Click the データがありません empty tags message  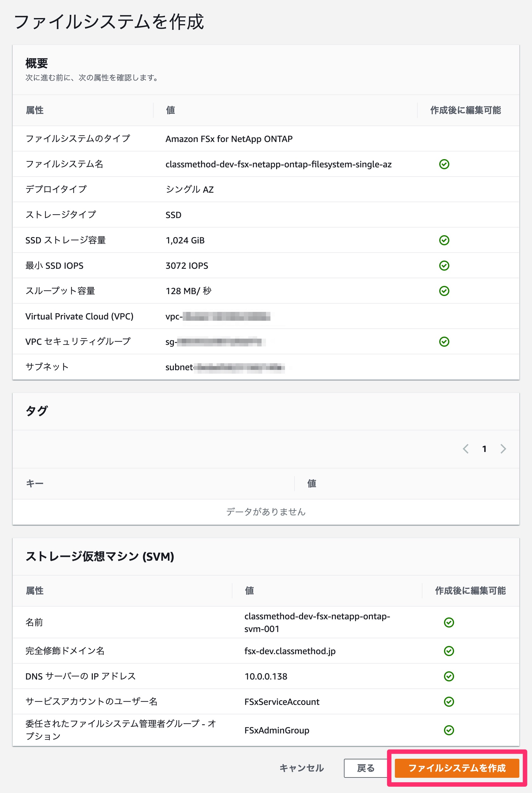266,512
